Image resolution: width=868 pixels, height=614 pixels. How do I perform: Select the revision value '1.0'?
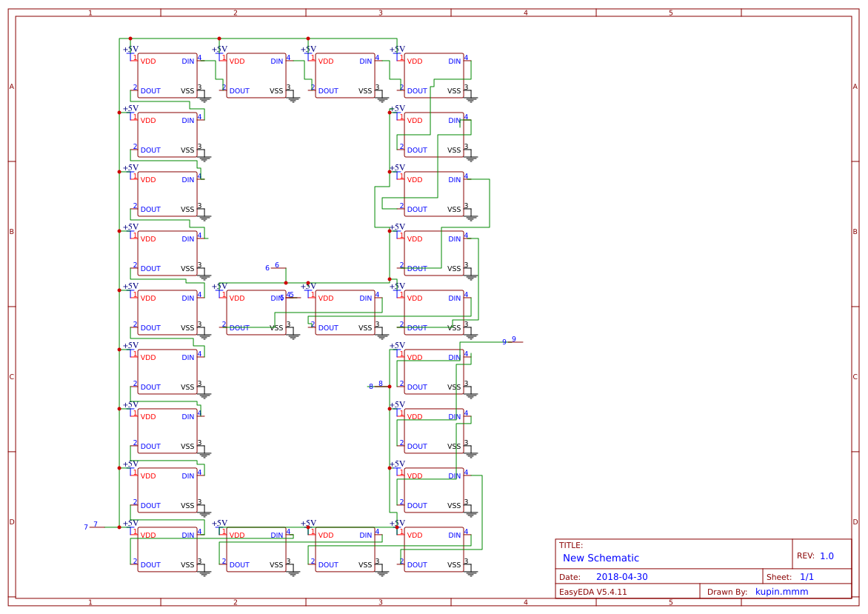(827, 556)
